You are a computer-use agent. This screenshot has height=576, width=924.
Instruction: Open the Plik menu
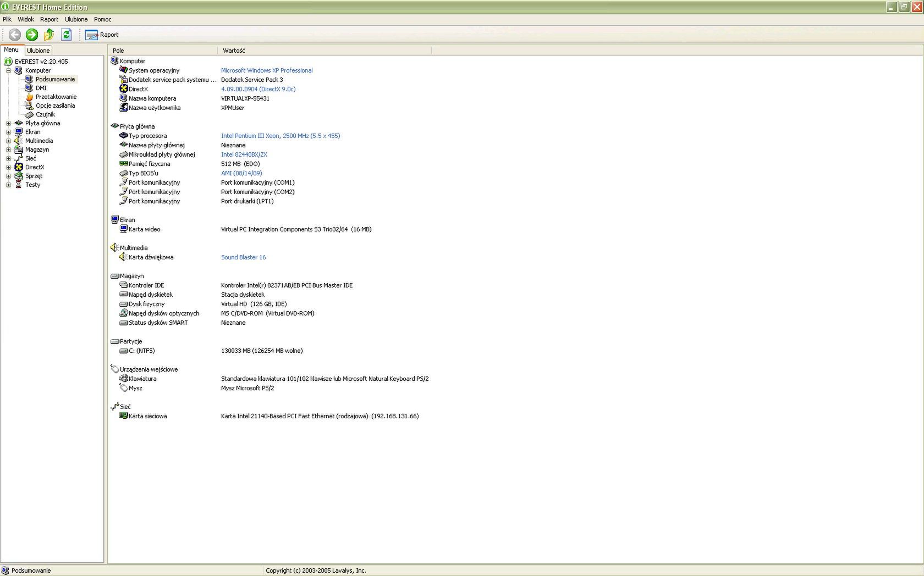[x=7, y=19]
